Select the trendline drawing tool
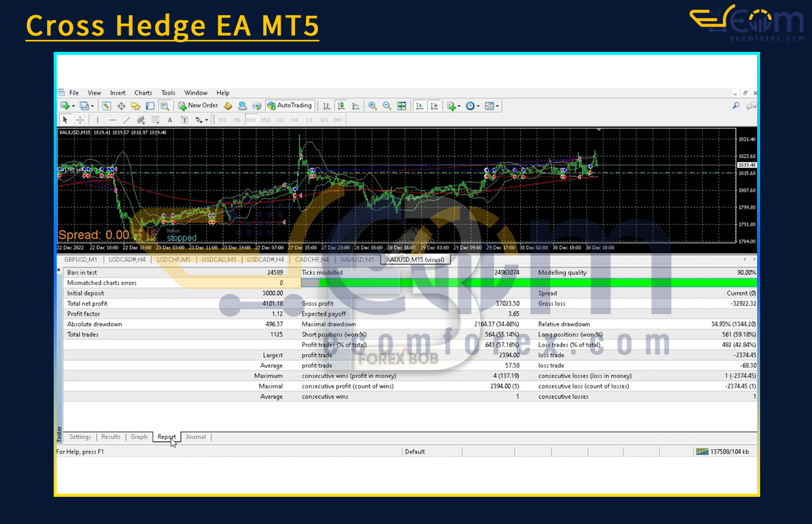The height and width of the screenshot is (524, 812). click(x=127, y=120)
